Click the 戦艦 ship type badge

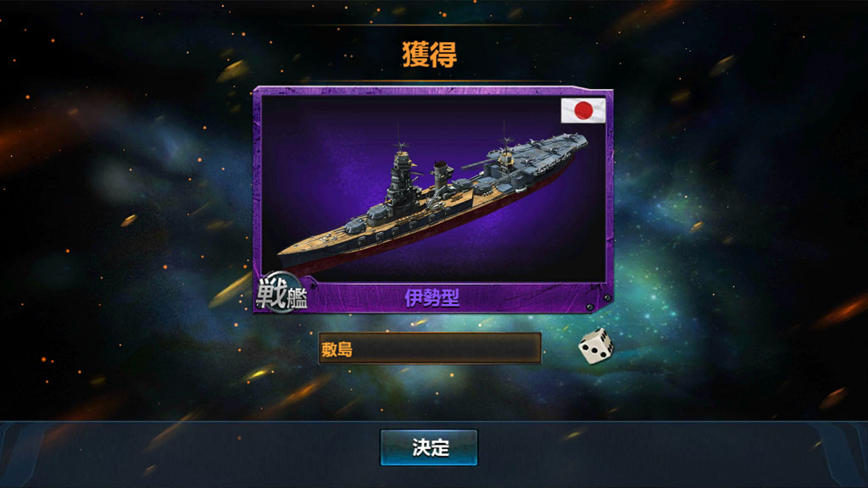tap(281, 294)
